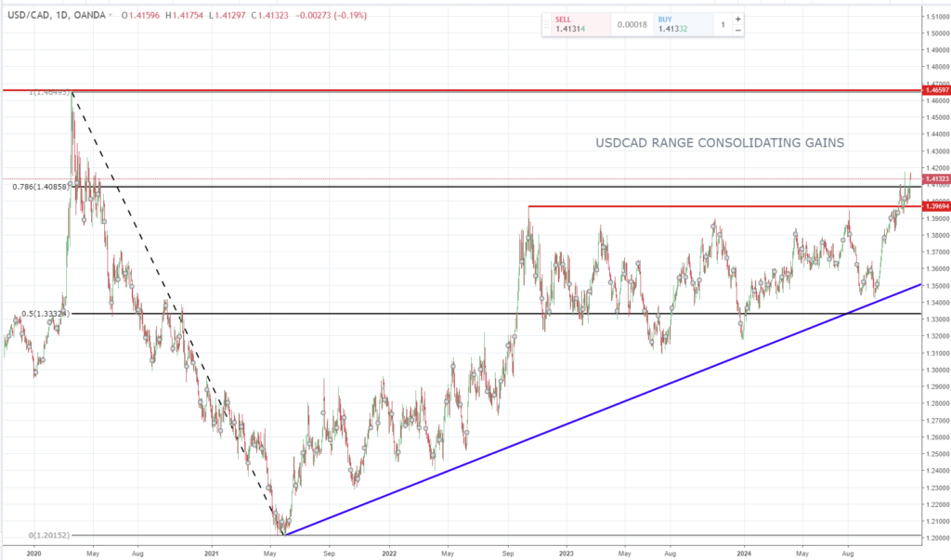Click the 1.41323 current price label
This screenshot has height=560, width=951.
[x=935, y=178]
